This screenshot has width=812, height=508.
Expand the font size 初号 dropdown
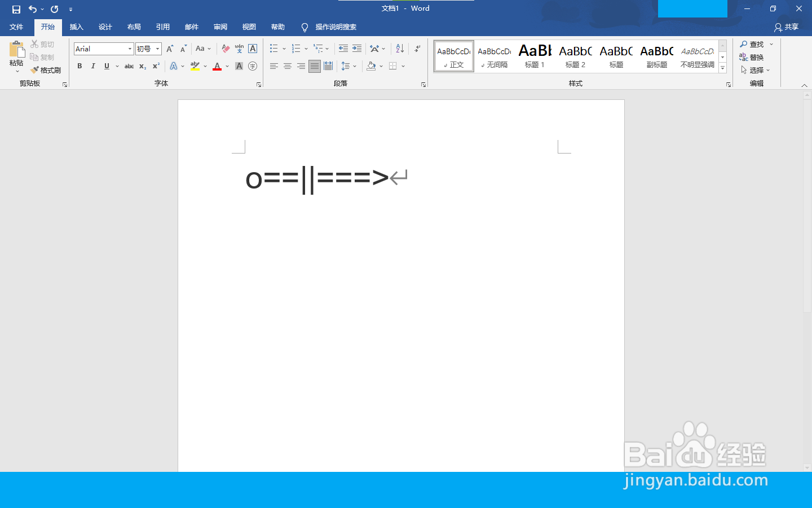tap(158, 49)
